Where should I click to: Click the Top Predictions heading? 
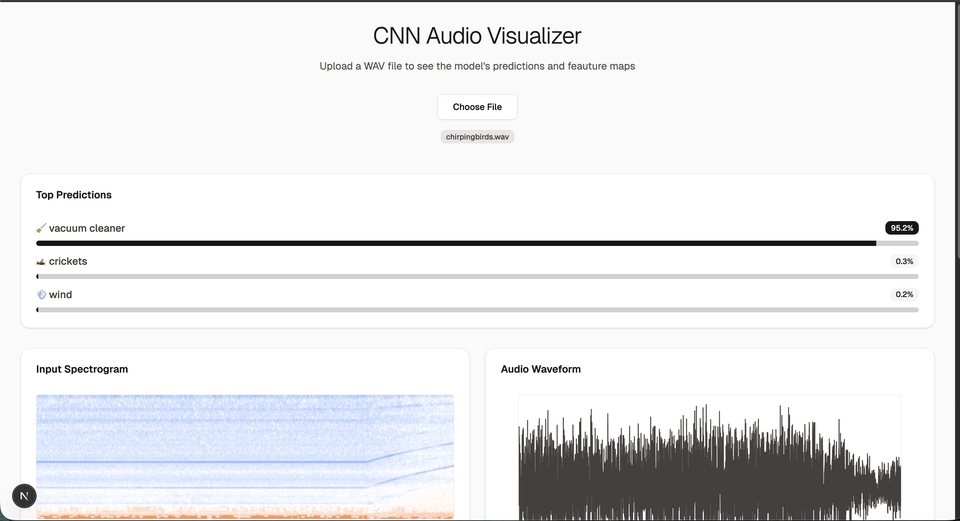[x=74, y=195]
